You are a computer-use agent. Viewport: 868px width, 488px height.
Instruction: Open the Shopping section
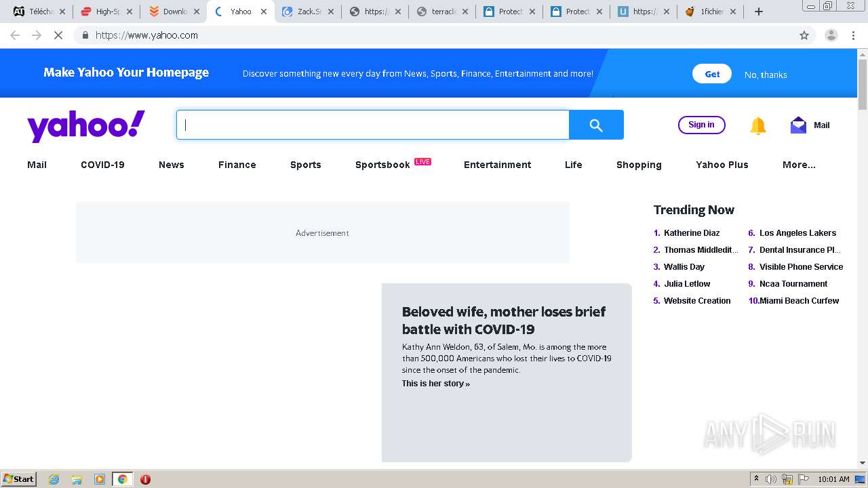point(639,165)
